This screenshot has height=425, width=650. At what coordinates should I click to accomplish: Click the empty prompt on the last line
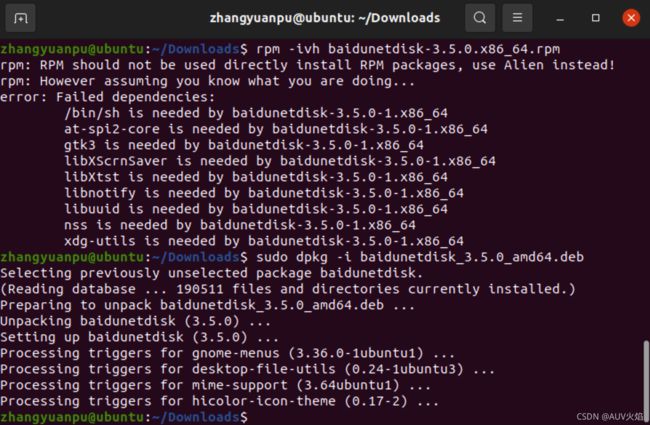click(124, 417)
